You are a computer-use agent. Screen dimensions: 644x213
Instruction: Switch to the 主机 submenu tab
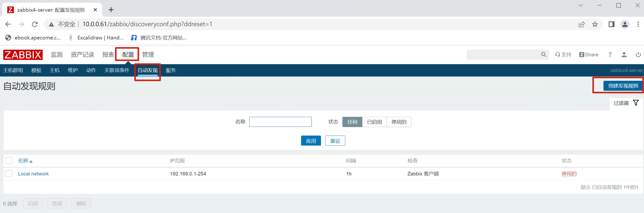pyautogui.click(x=54, y=70)
